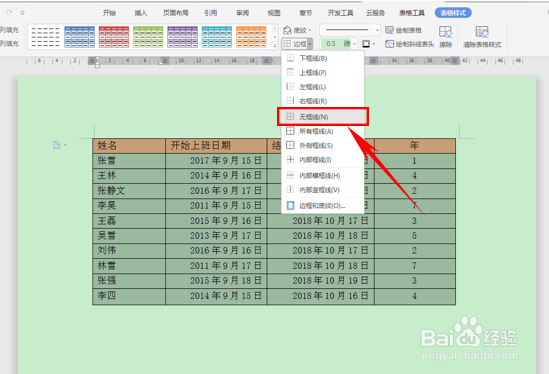The height and width of the screenshot is (374, 549).
Task: Click the name cell 刘伟
Action: click(x=129, y=251)
